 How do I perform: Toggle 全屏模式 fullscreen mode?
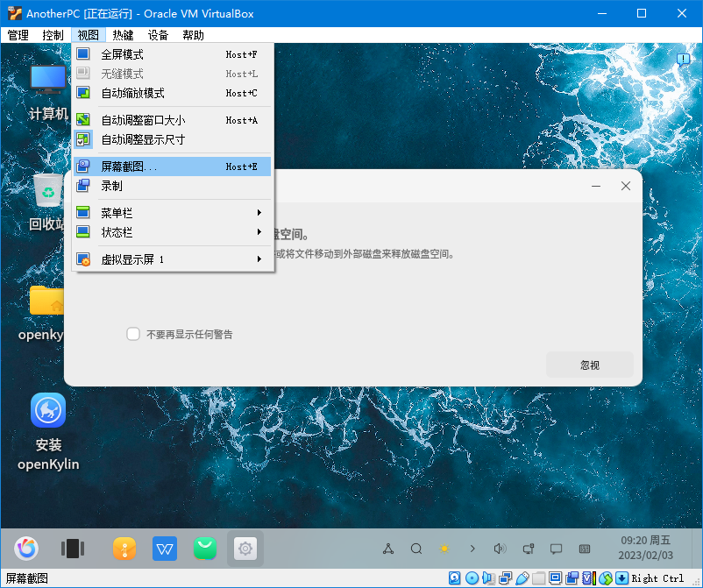(x=173, y=54)
